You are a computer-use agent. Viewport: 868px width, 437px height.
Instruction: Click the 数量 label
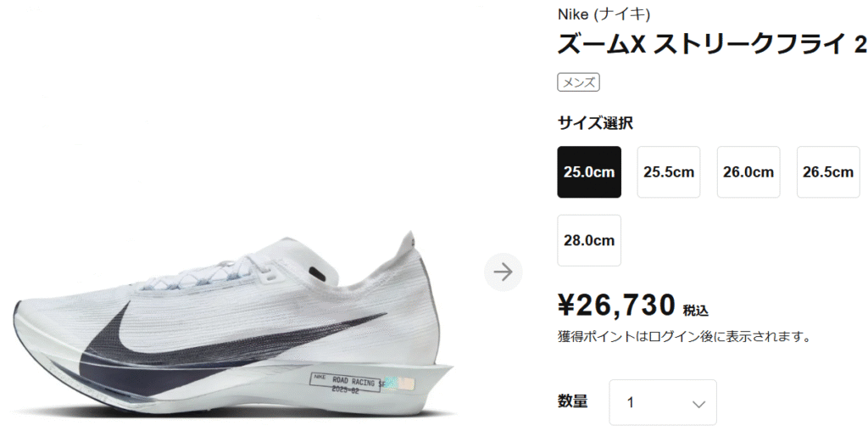(573, 401)
